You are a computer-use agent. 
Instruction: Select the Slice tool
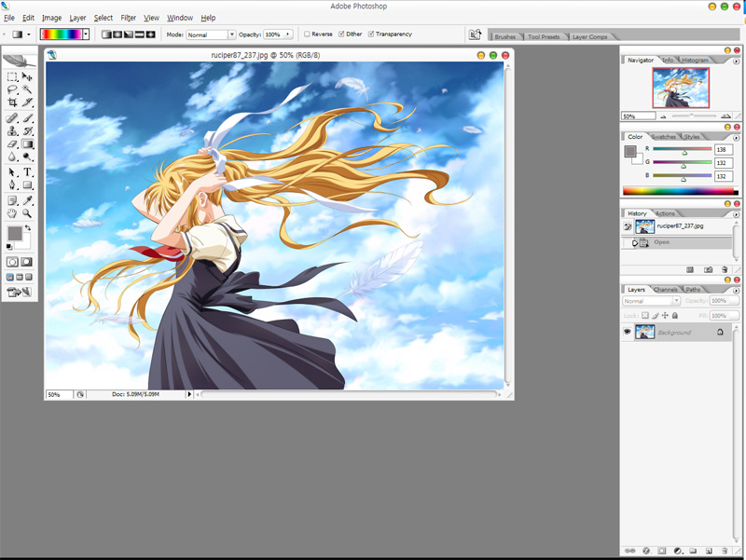[27, 102]
